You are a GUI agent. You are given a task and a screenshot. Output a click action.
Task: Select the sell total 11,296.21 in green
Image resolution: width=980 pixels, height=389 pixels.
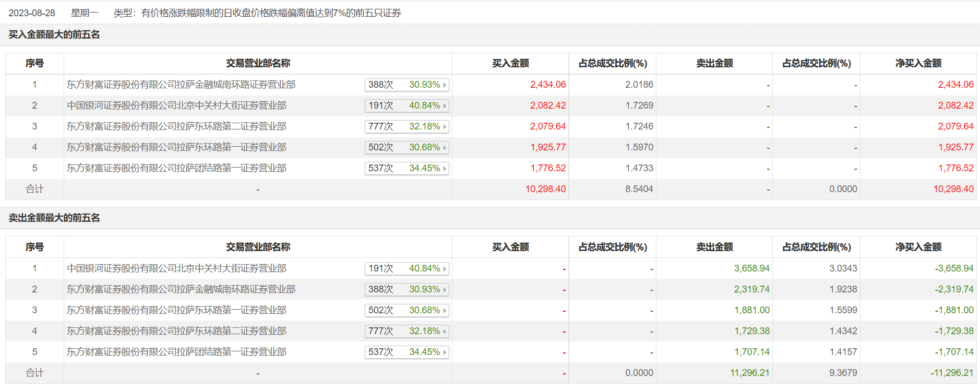tap(750, 373)
